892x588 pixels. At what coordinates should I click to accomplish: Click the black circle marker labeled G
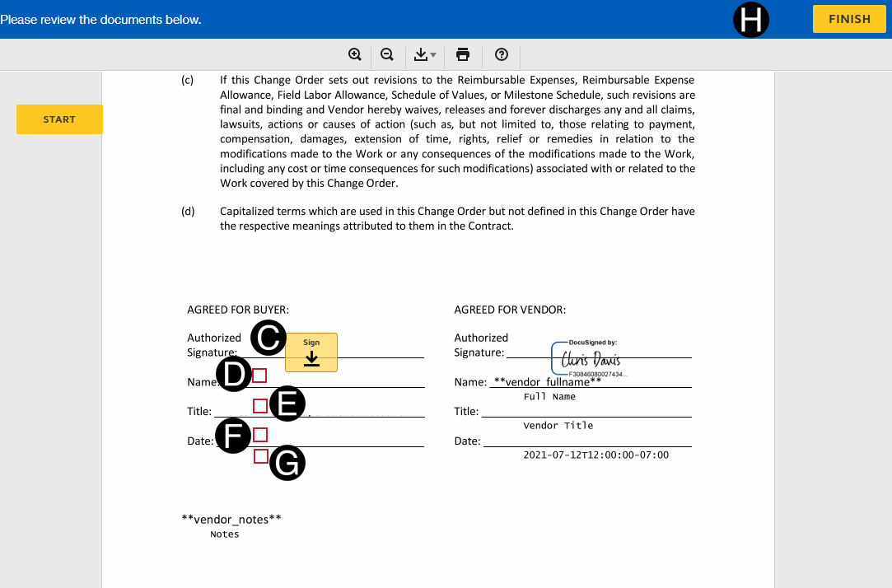[287, 464]
